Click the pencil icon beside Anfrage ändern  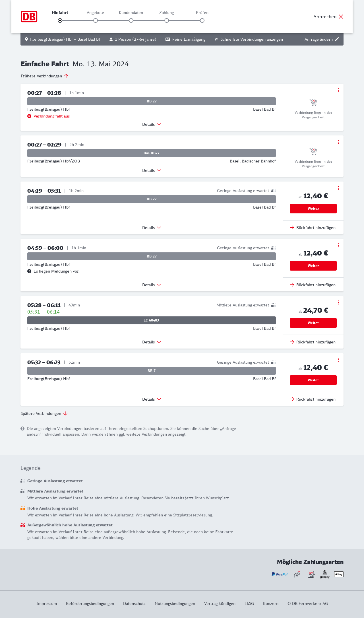click(337, 39)
